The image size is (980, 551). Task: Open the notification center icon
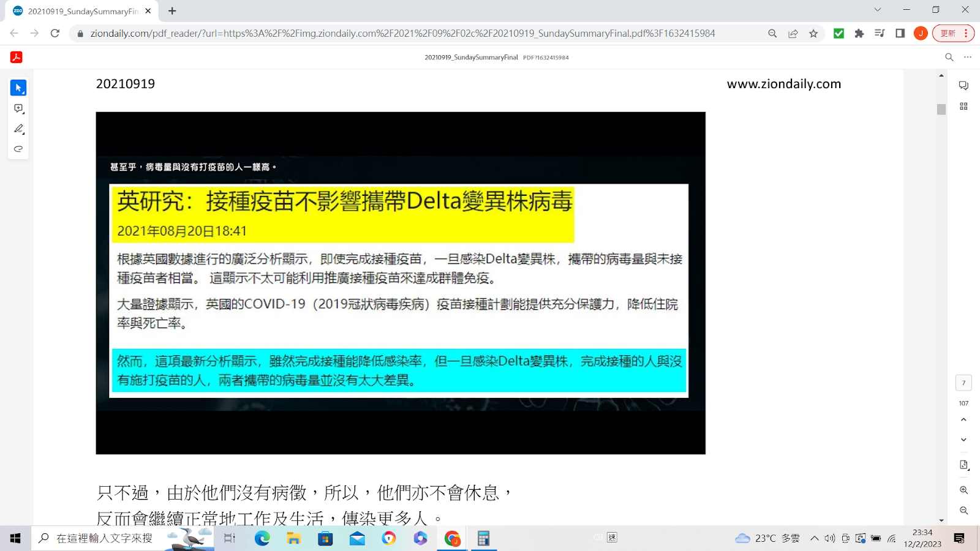coord(959,538)
